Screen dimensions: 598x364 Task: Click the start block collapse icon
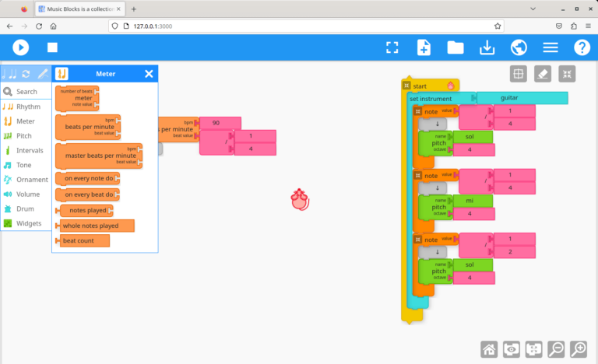(x=406, y=86)
